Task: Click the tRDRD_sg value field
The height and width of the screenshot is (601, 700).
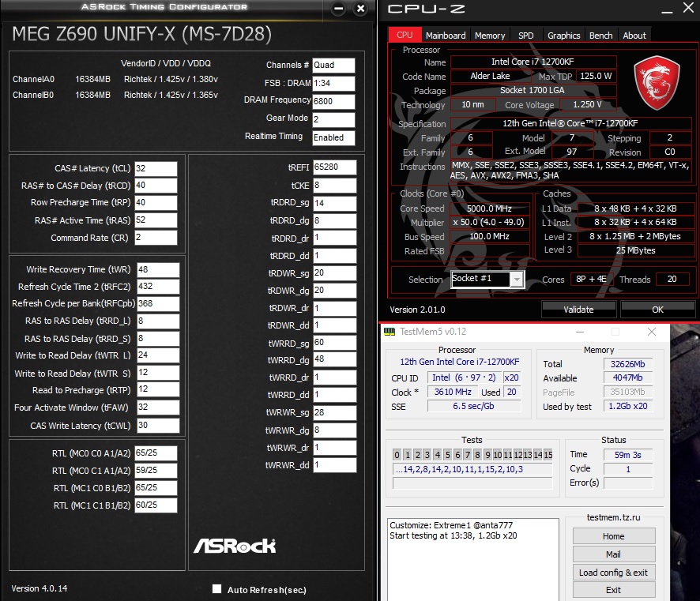Action: 334,204
